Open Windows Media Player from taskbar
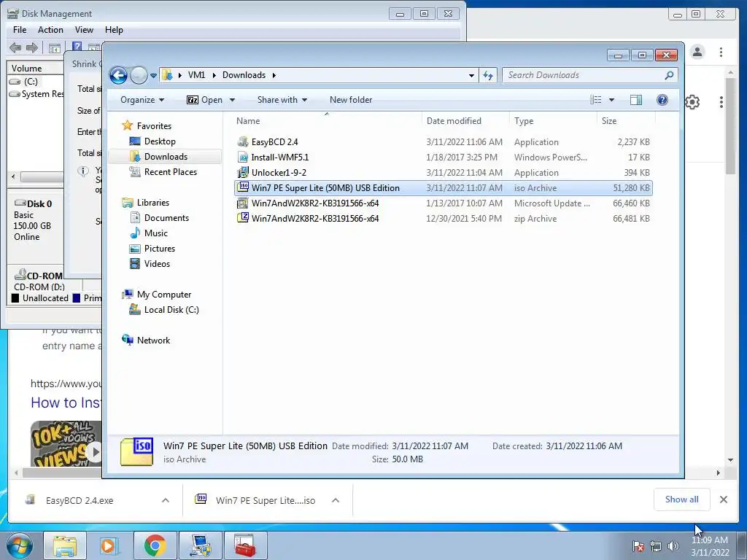 (x=109, y=545)
